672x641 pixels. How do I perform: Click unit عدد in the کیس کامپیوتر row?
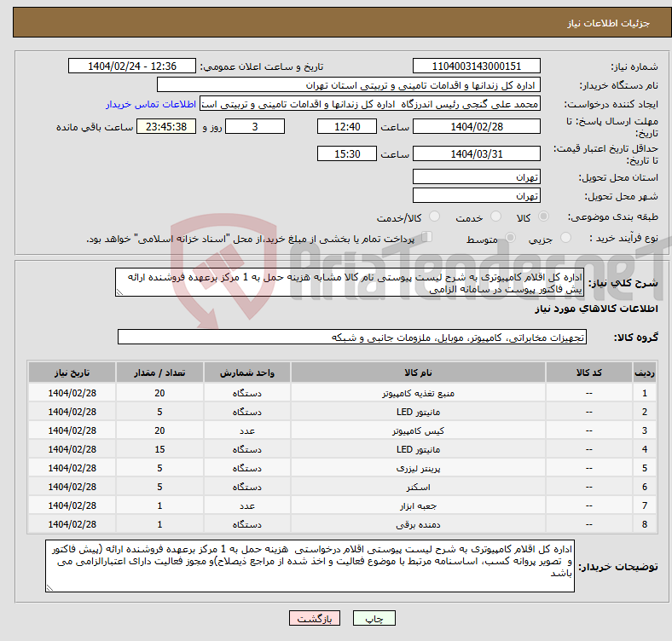[246, 430]
